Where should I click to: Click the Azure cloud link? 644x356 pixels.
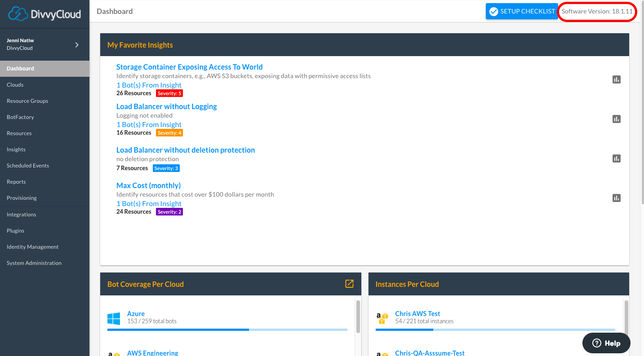136,314
